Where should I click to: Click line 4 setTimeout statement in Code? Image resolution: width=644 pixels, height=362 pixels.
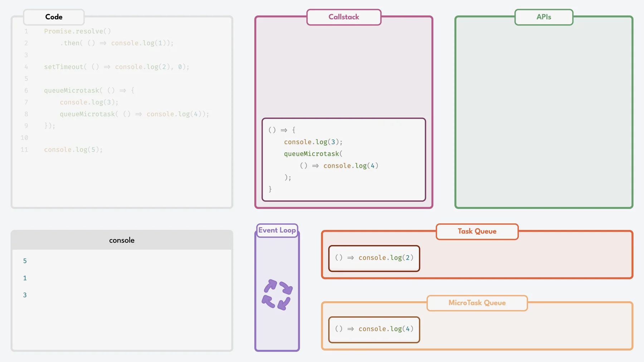point(116,67)
